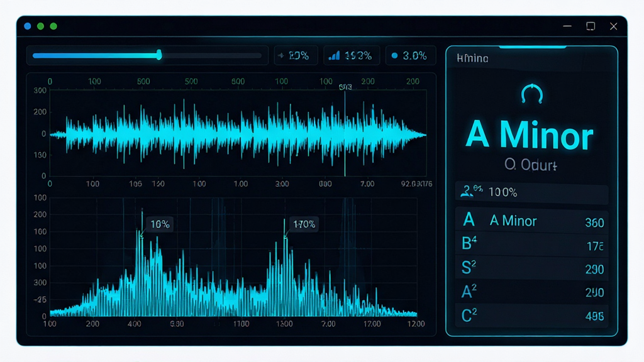Select the S2 row in the key list
This screenshot has width=644, height=362.
pyautogui.click(x=532, y=268)
